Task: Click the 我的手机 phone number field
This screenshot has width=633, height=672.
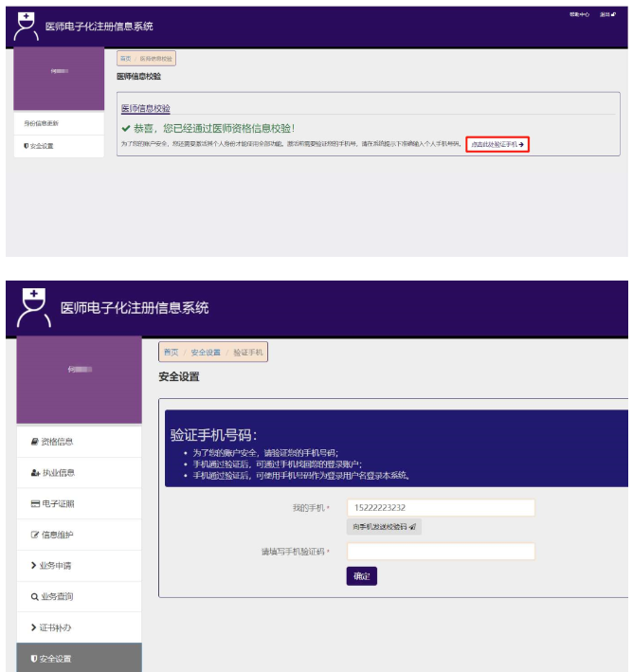Action: (x=441, y=508)
